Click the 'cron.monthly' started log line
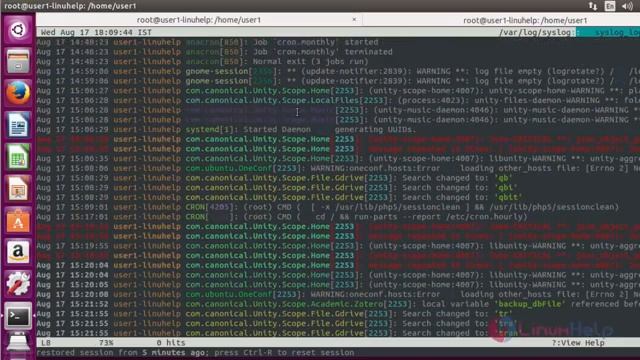 tap(207, 42)
